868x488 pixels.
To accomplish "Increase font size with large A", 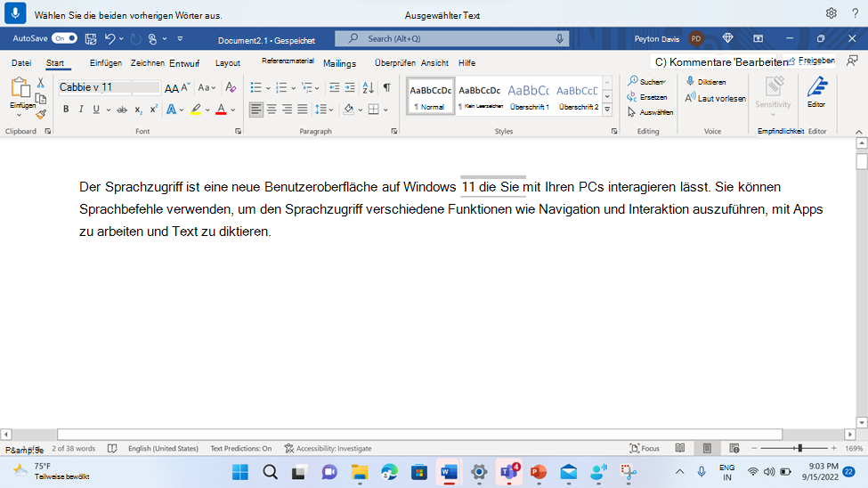I will click(171, 87).
